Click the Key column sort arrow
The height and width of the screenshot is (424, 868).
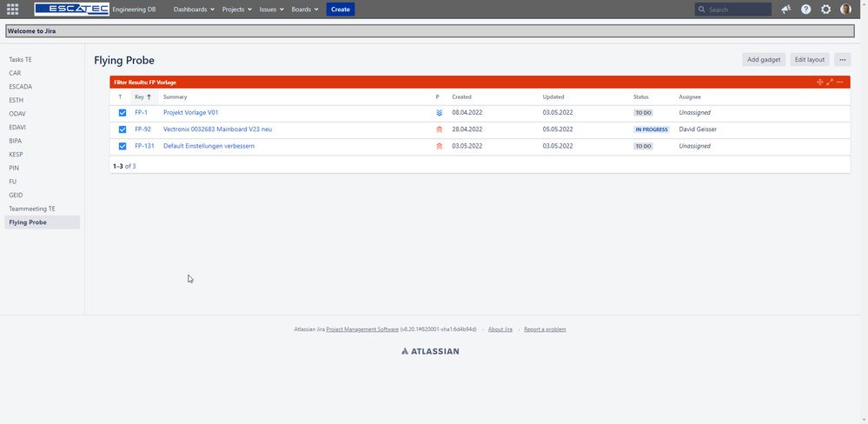click(x=149, y=96)
